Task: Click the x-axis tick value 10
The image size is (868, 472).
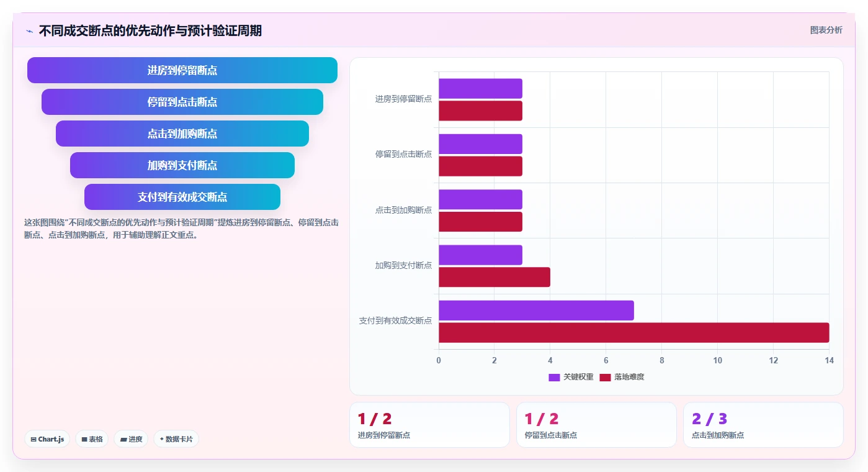Action: click(x=717, y=361)
